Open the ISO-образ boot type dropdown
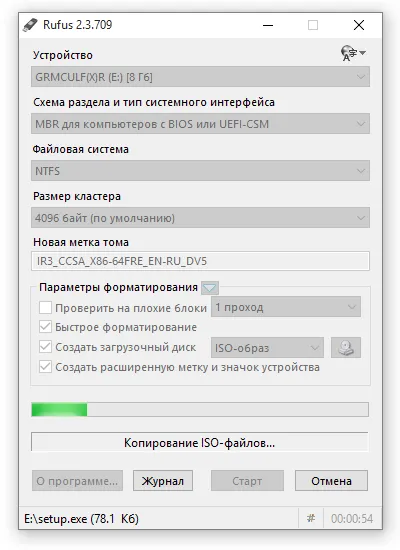 [x=267, y=348]
